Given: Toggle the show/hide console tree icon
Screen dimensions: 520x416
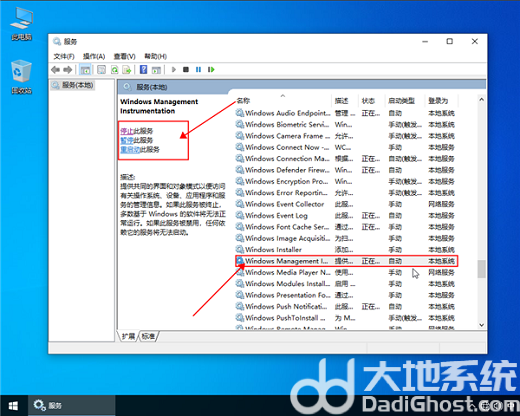Looking at the screenshot, I should click(85, 70).
